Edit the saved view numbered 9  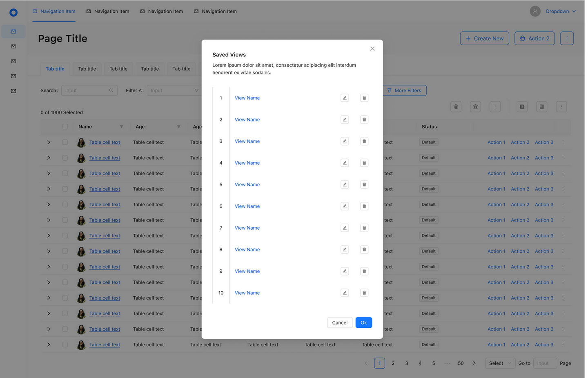coord(345,271)
